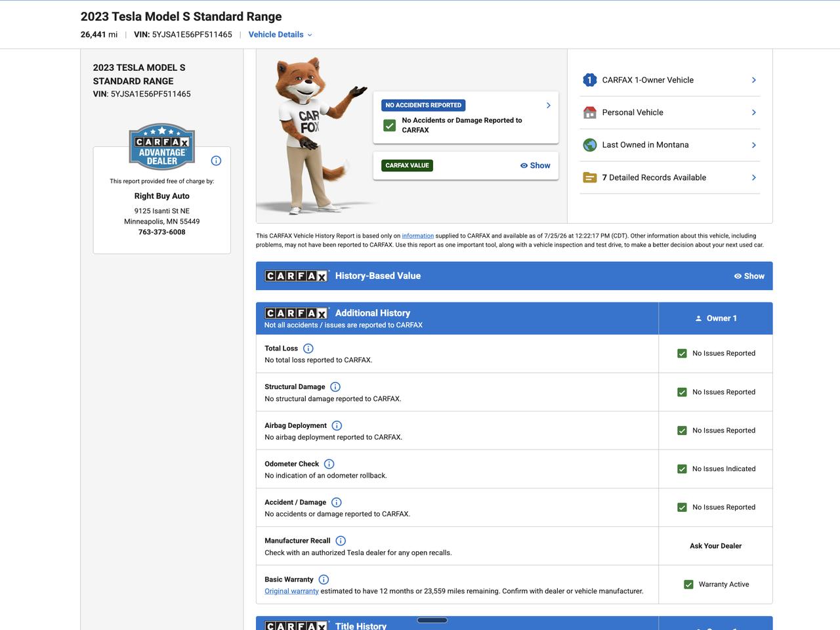Click the Basic Warranty info icon
Screen dimensions: 840x630
click(324, 579)
